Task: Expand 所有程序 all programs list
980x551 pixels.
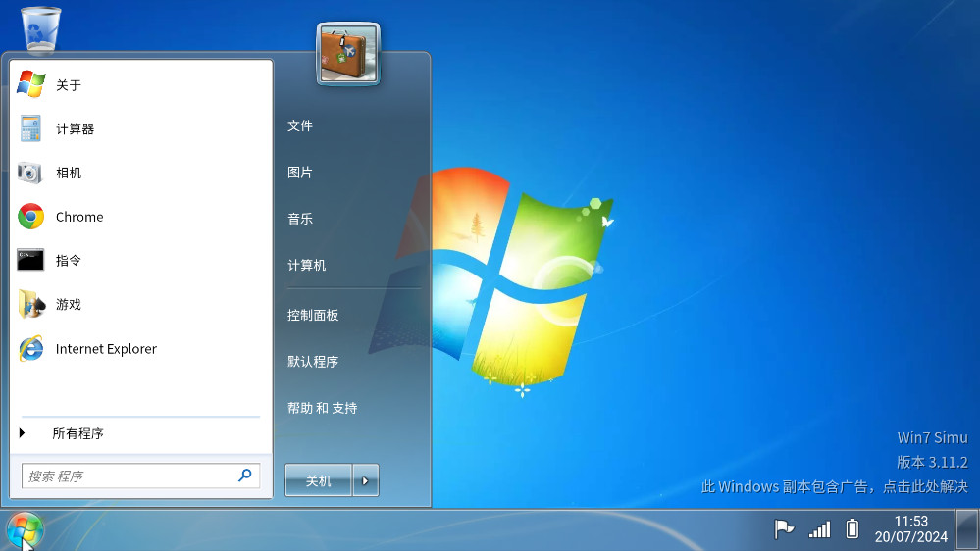Action: [77, 433]
